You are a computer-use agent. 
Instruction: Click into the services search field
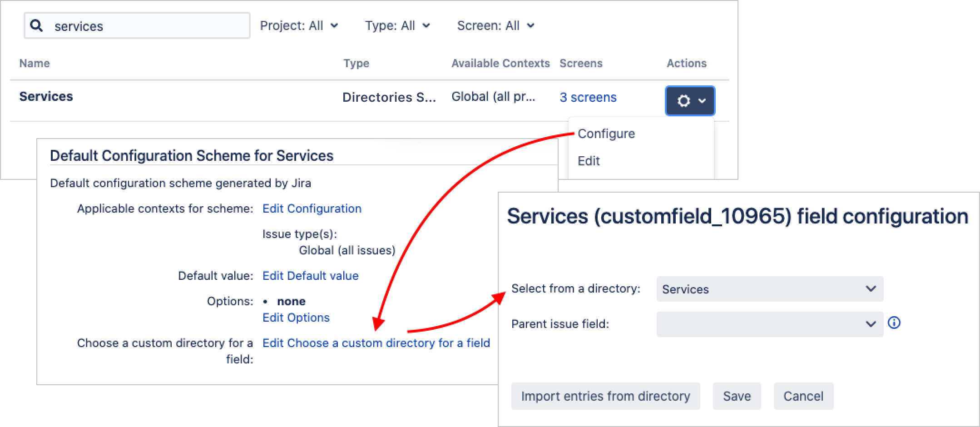(145, 26)
